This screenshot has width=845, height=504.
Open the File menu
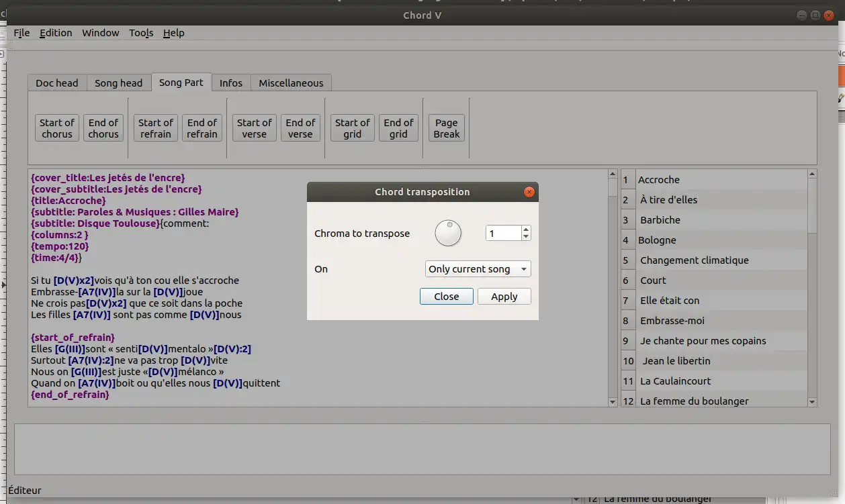tap(21, 33)
